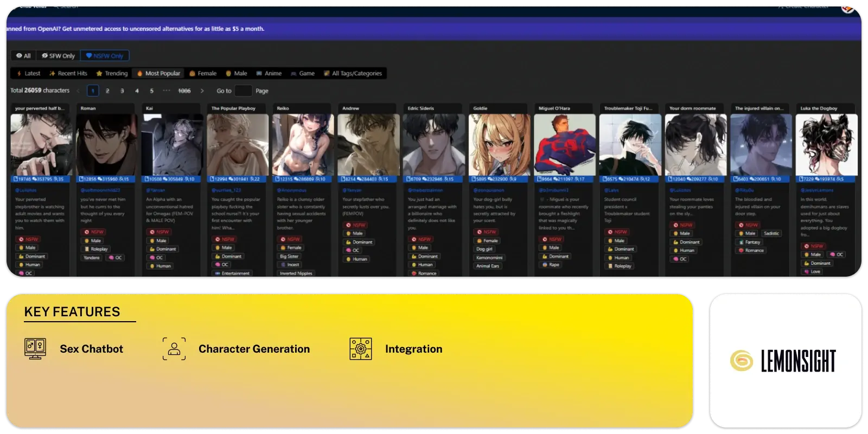Viewport: 868px width, 434px height.
Task: Open the Anime category tab
Action: click(x=269, y=73)
